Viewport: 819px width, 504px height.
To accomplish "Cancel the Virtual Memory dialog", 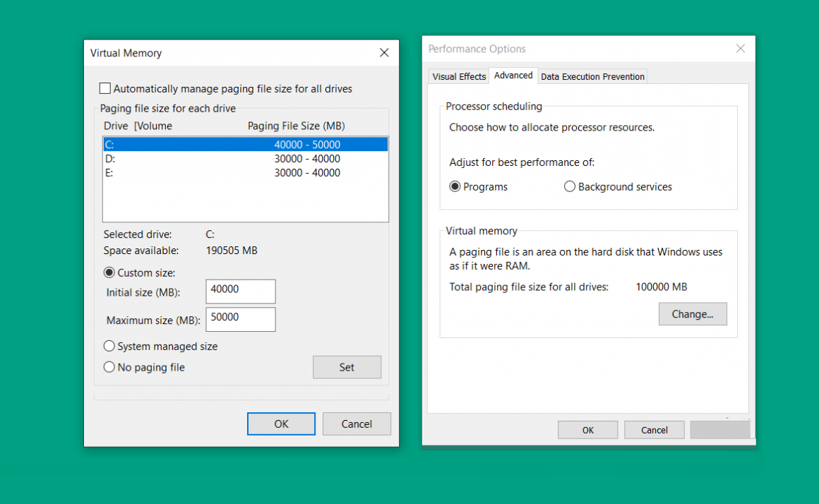I will [x=357, y=424].
